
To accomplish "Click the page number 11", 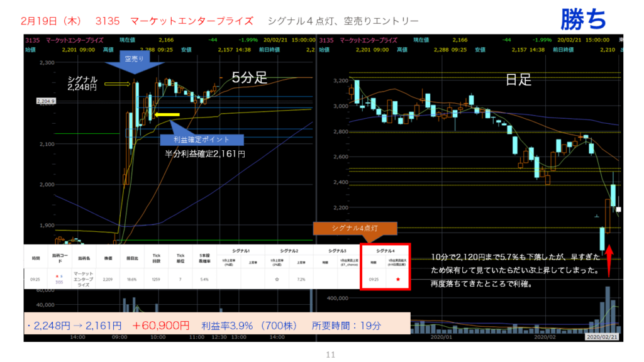I will point(331,354).
